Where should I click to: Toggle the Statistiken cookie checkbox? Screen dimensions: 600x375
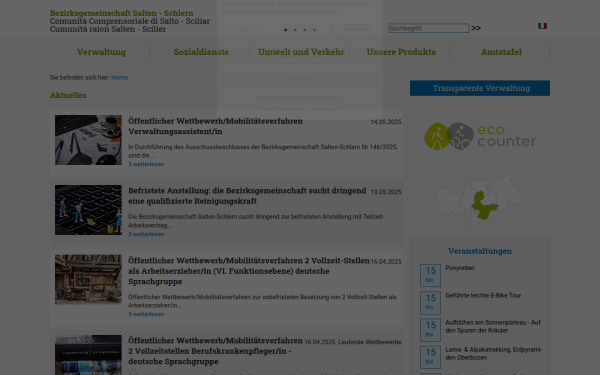[x=335, y=29]
